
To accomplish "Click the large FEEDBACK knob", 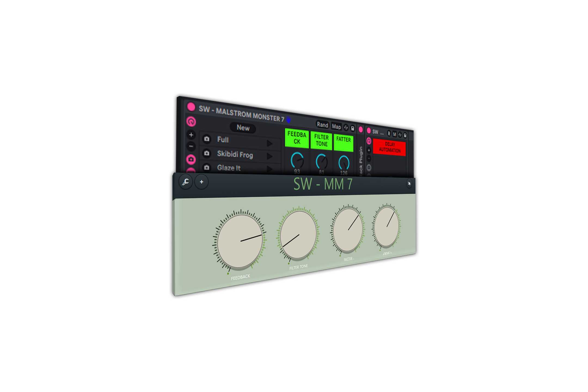I will point(240,241).
